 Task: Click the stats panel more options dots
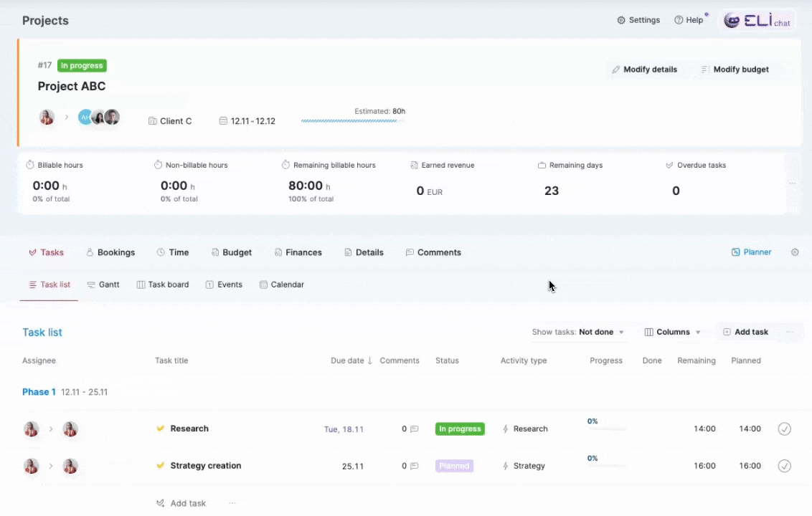792,183
